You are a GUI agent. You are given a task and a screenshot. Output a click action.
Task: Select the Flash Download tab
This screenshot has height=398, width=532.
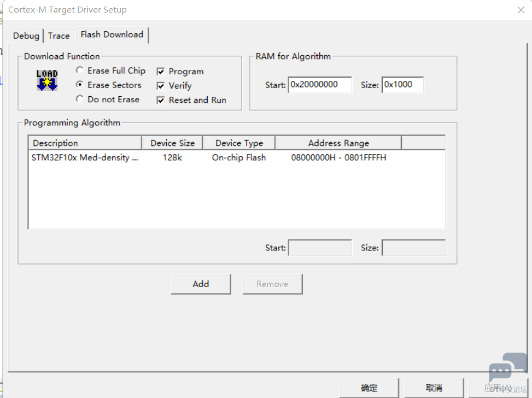tap(112, 34)
